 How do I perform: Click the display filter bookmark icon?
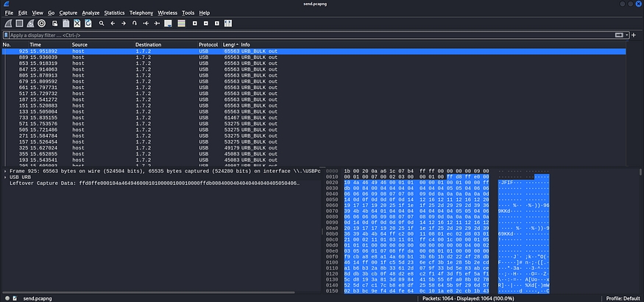point(6,35)
